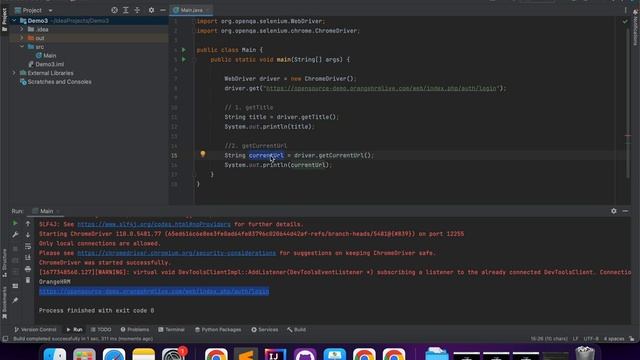The width and height of the screenshot is (640, 360).
Task: Click the 4 spaces indent setting
Action: (614, 339)
